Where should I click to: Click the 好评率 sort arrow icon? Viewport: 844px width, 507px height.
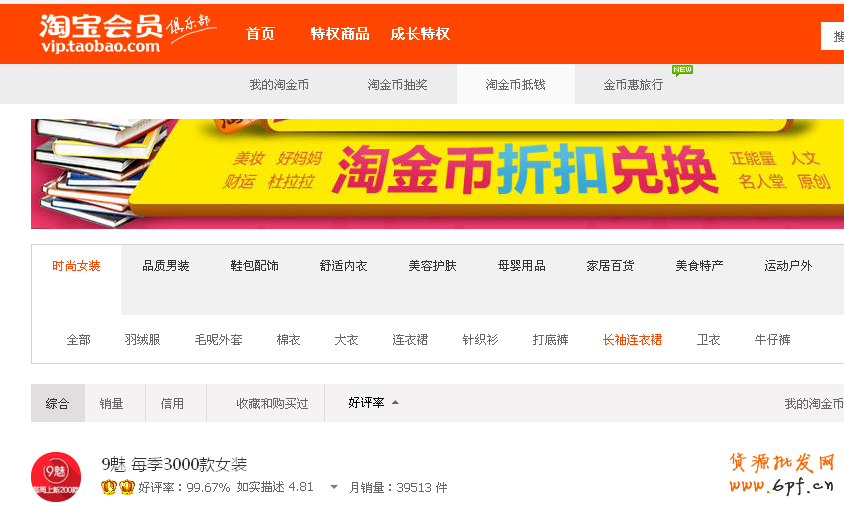tap(395, 403)
